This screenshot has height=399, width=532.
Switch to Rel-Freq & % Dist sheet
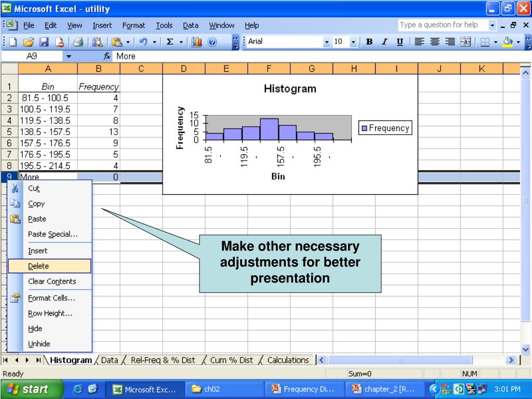[x=163, y=360]
